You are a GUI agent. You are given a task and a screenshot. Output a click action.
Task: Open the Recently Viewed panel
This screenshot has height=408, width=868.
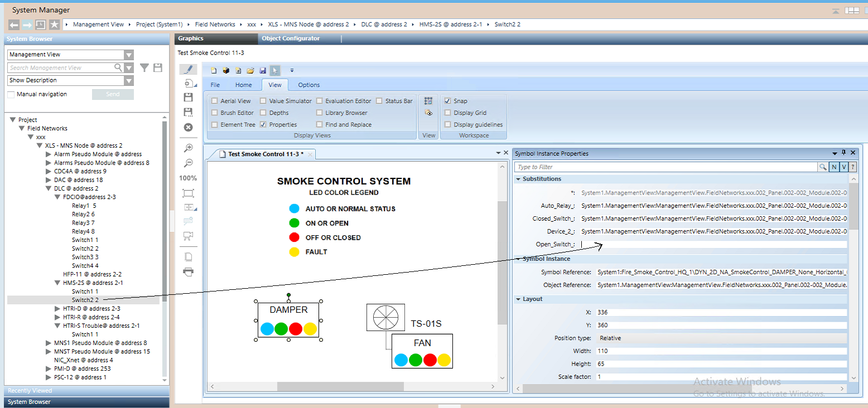click(x=30, y=391)
